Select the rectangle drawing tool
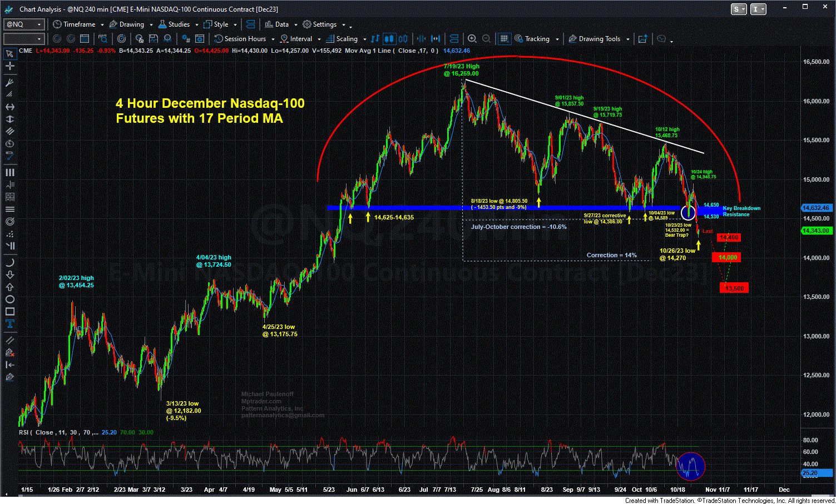The image size is (836, 504). click(x=9, y=312)
